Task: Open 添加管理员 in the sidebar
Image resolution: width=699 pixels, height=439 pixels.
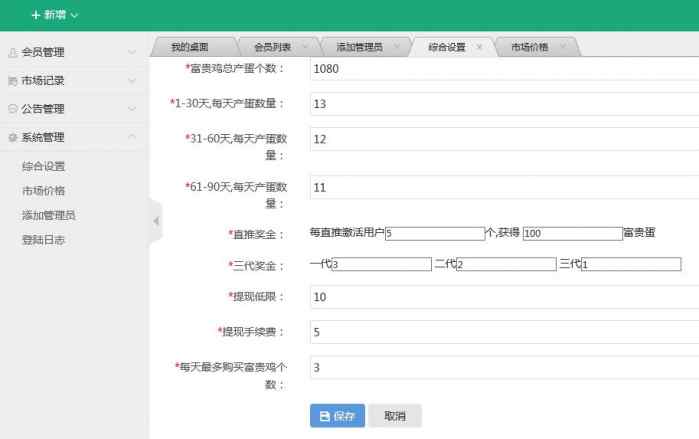Action: [x=49, y=215]
